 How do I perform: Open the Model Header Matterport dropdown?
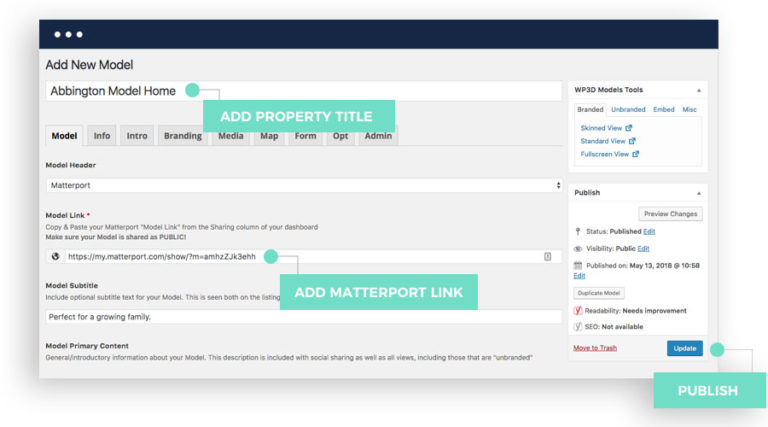point(304,185)
